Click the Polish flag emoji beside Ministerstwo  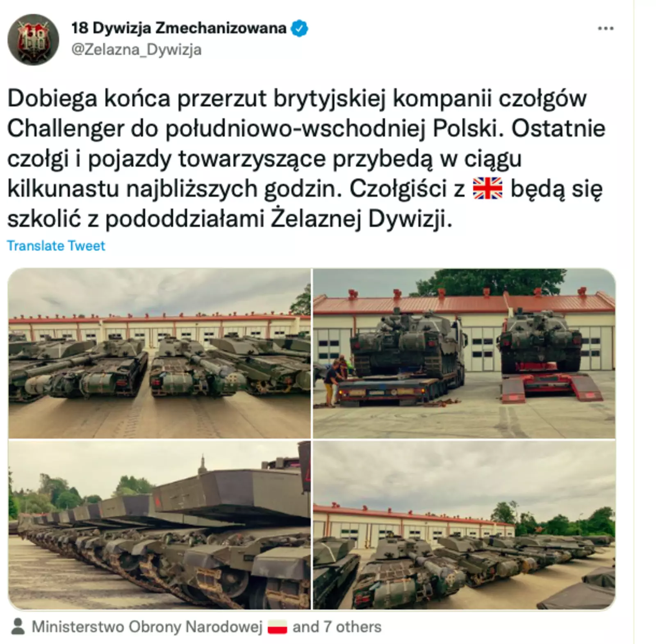tap(278, 627)
